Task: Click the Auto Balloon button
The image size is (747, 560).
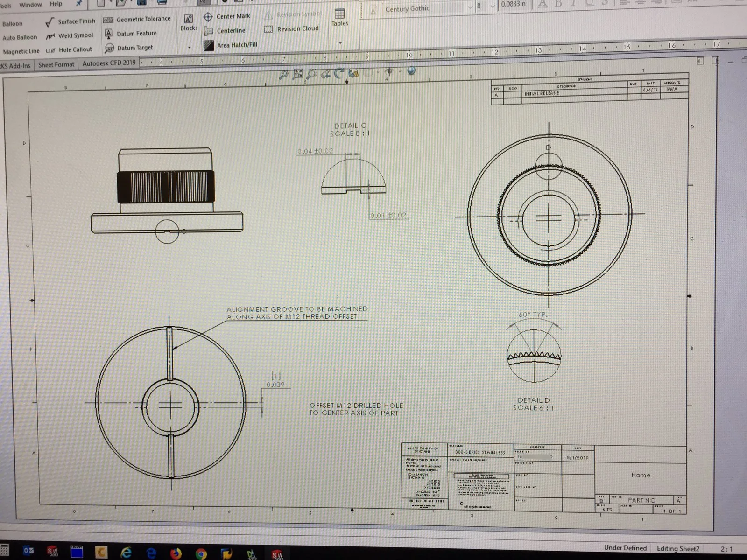Action: pyautogui.click(x=19, y=37)
